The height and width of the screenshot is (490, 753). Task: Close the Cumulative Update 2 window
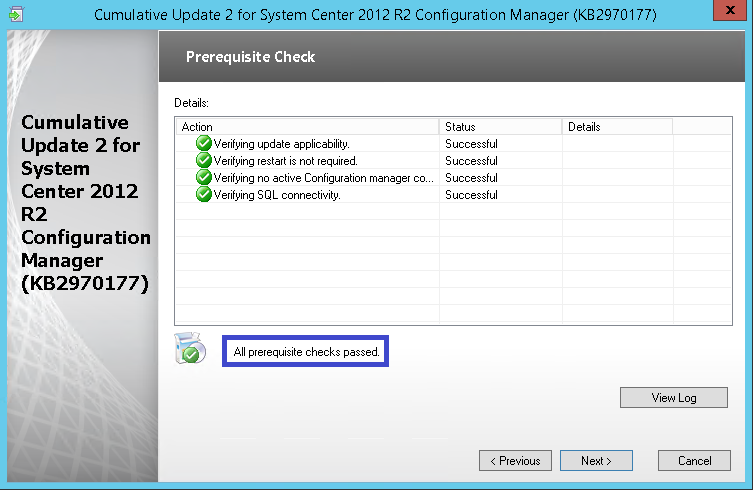730,10
